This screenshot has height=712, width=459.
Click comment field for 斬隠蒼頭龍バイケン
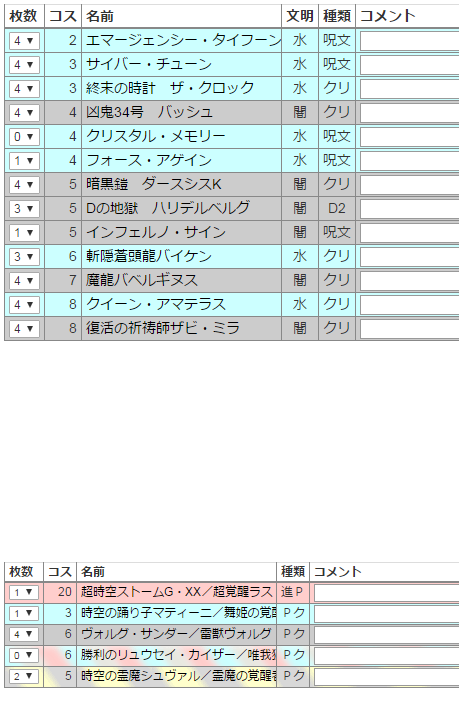410,257
